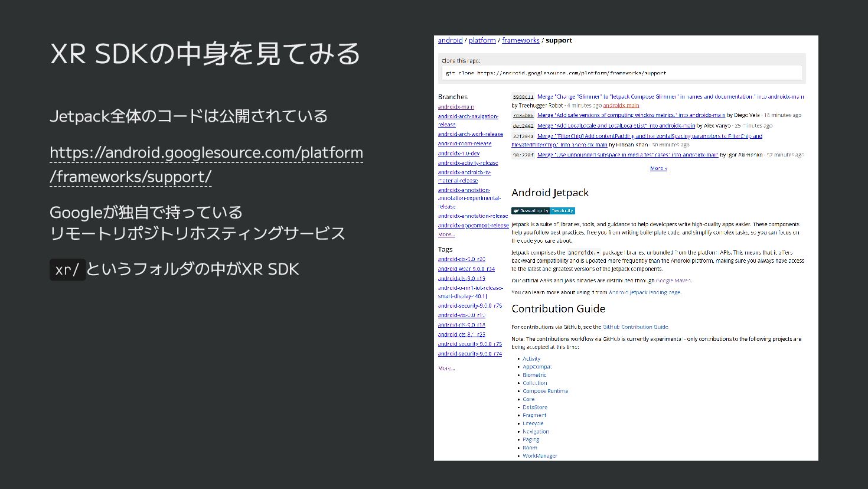Open android-arch-navigation-release branch
Viewport: 868px width, 489px height.
click(468, 120)
